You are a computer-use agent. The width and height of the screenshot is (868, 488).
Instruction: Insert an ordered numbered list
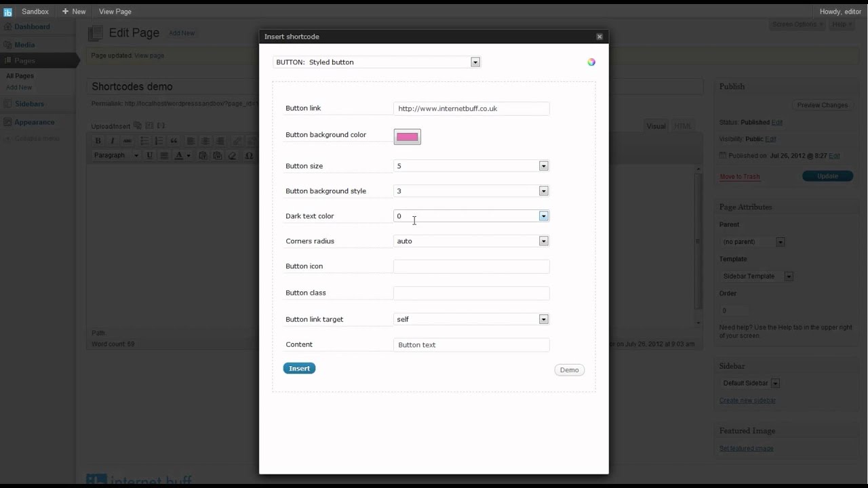tap(159, 141)
